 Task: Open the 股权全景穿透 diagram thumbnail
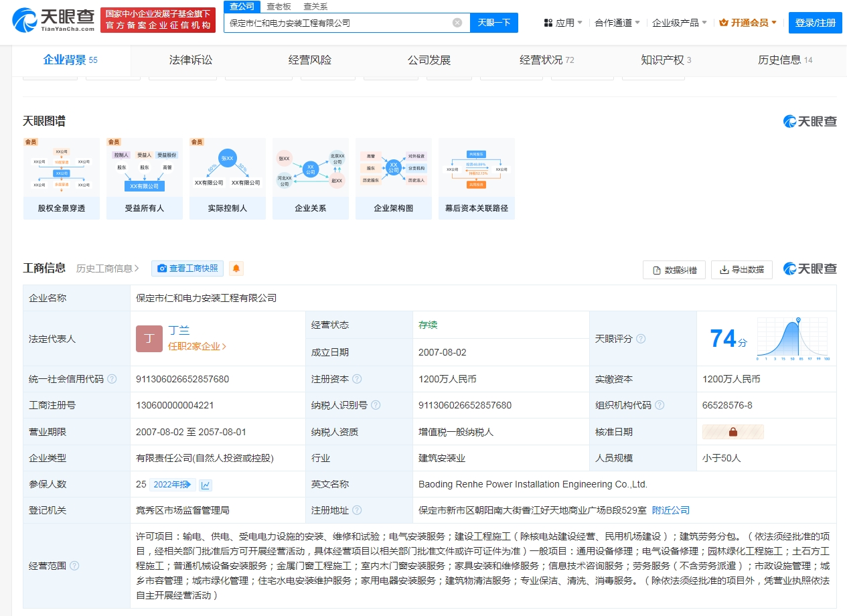coord(62,179)
